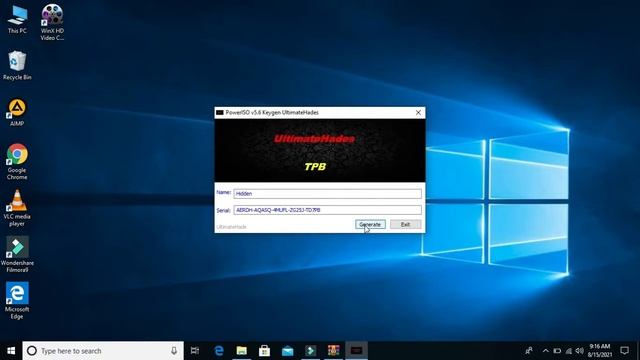Switch to WinRAR on the taskbar
The width and height of the screenshot is (640, 360).
[333, 351]
